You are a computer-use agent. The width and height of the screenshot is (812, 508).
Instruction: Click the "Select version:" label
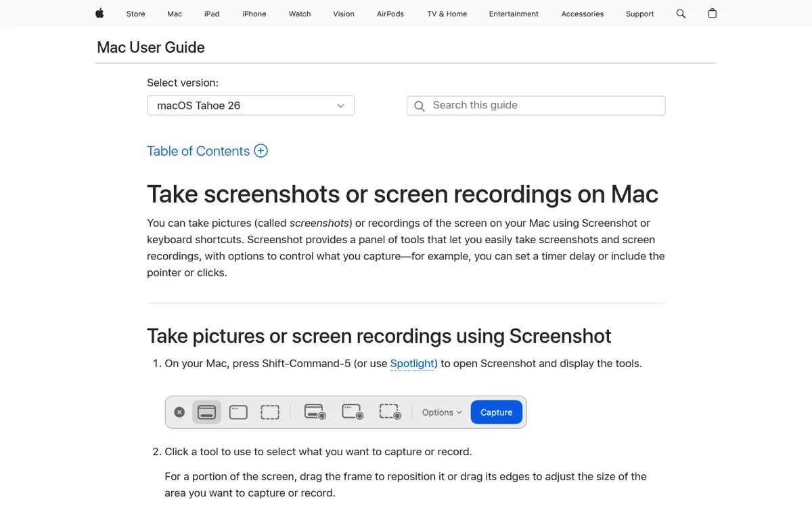pyautogui.click(x=183, y=83)
